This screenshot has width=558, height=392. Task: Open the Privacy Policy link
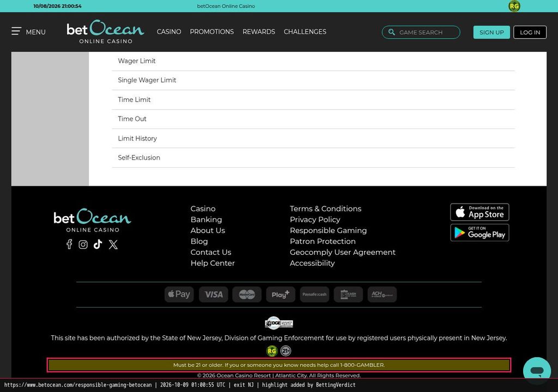point(315,220)
